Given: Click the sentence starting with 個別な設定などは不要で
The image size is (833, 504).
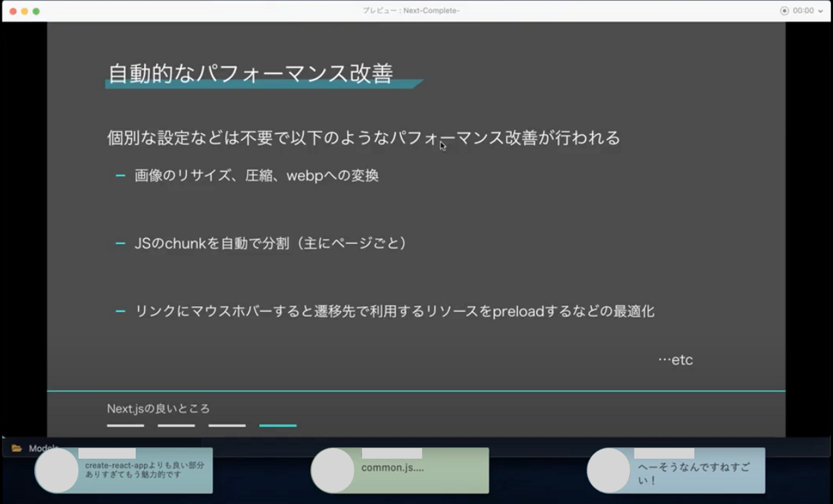Looking at the screenshot, I should (x=363, y=138).
